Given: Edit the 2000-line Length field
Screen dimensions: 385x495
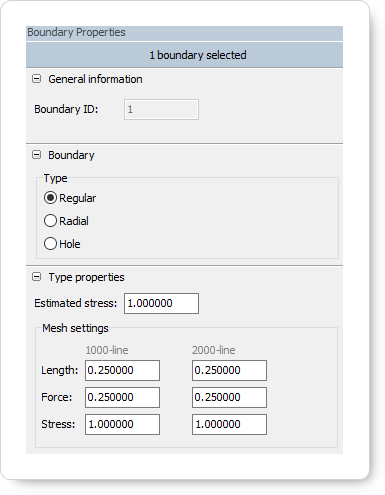Looking at the screenshot, I should pos(229,370).
